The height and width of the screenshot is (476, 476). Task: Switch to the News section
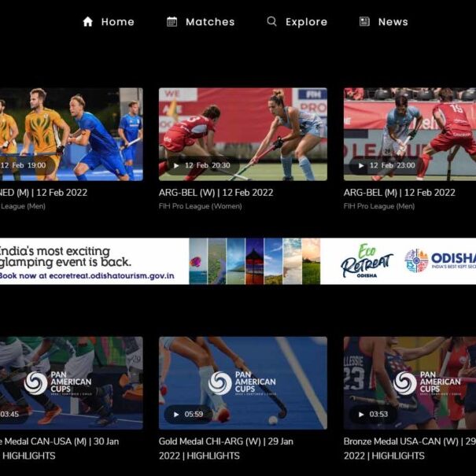pyautogui.click(x=384, y=21)
